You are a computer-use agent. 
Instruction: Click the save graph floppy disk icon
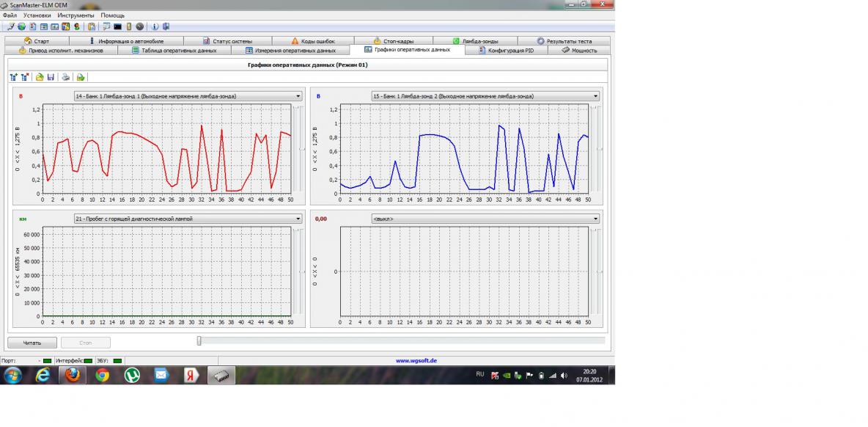tap(51, 77)
